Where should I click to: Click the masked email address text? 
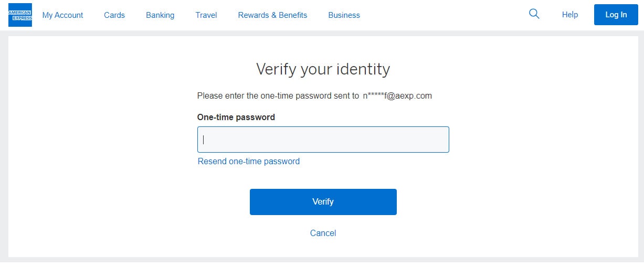click(397, 96)
